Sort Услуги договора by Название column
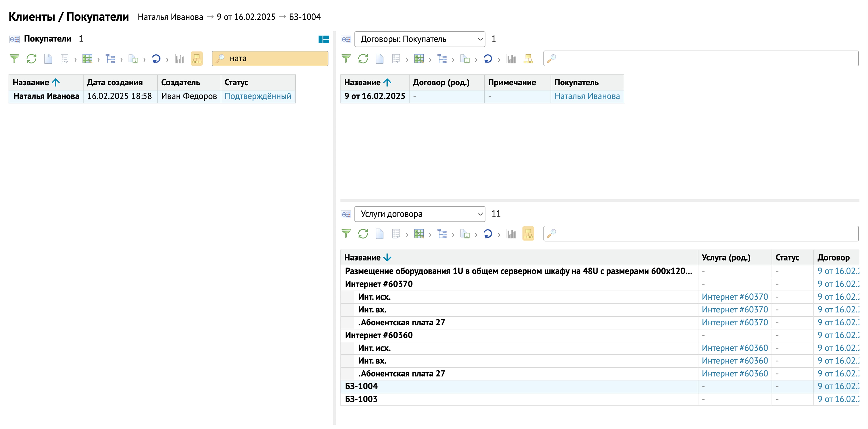868x429 pixels. [519, 257]
